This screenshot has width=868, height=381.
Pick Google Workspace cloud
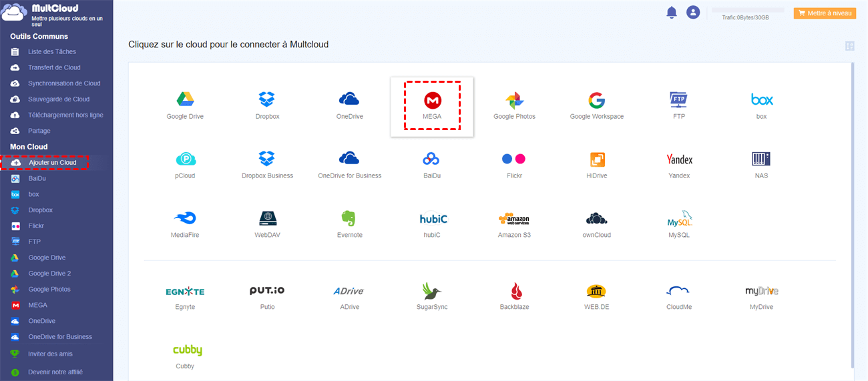point(596,100)
